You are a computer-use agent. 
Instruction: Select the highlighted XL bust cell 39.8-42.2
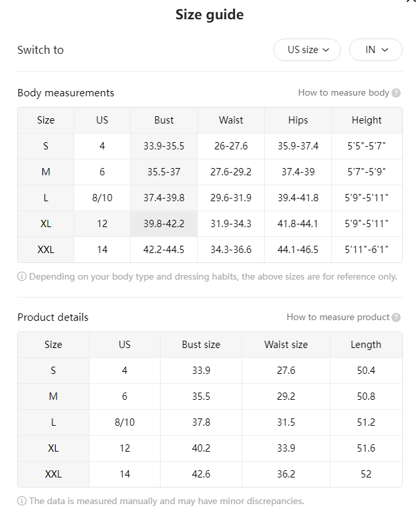click(164, 224)
